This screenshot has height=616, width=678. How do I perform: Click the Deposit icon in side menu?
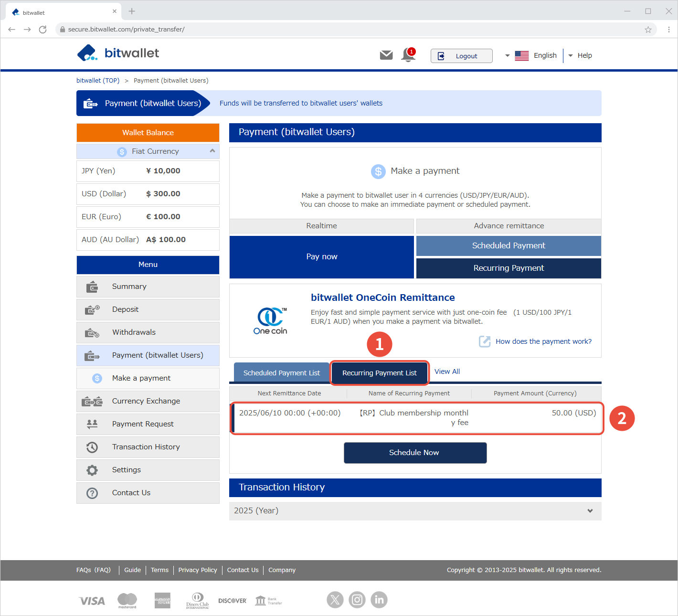(92, 309)
